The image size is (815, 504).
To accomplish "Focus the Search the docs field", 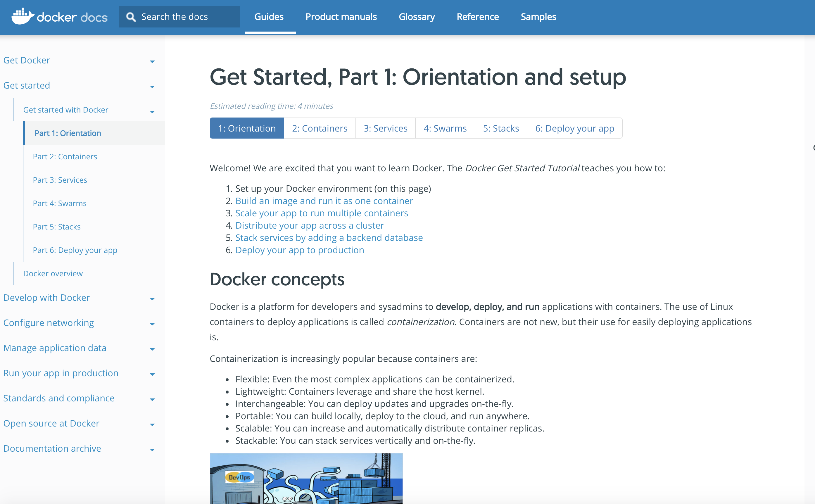I will [179, 17].
